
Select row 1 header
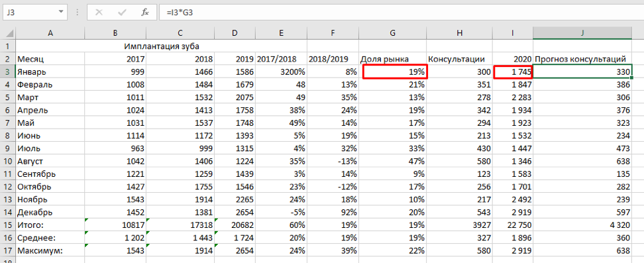pos(9,46)
